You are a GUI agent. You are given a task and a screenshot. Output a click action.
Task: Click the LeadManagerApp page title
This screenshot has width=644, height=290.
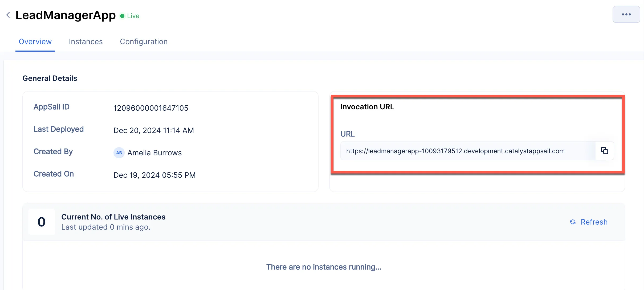coord(66,15)
